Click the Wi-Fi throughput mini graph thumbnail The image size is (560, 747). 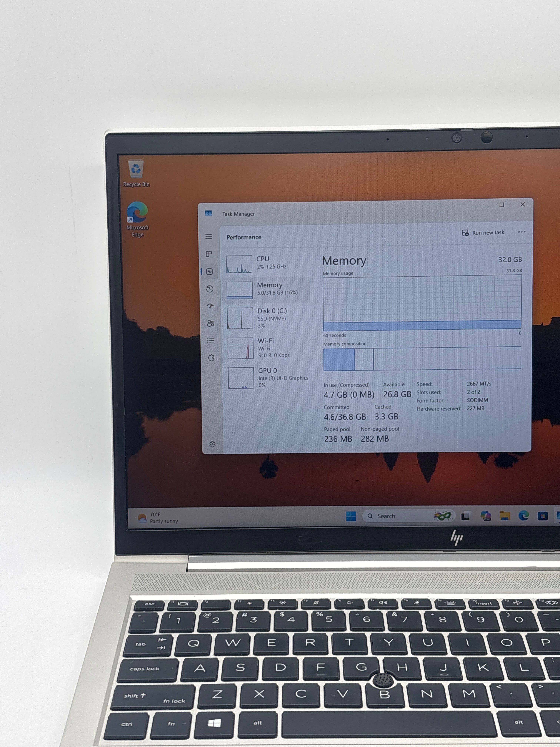241,348
